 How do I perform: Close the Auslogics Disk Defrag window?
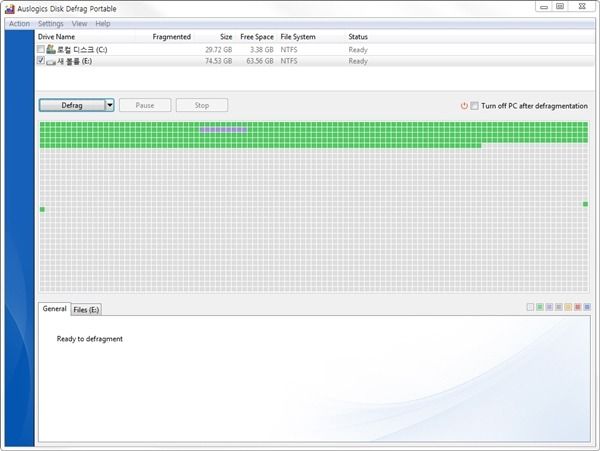tap(582, 7)
